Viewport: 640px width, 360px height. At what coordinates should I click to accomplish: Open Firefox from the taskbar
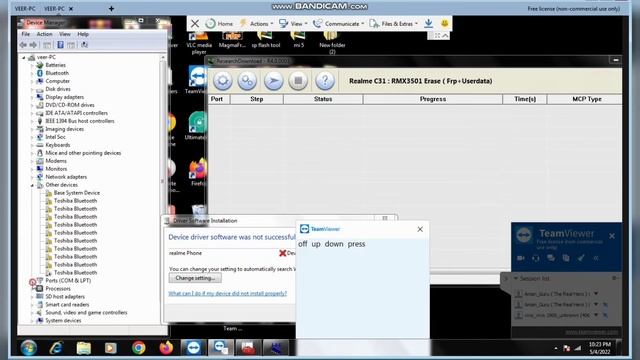click(x=166, y=348)
